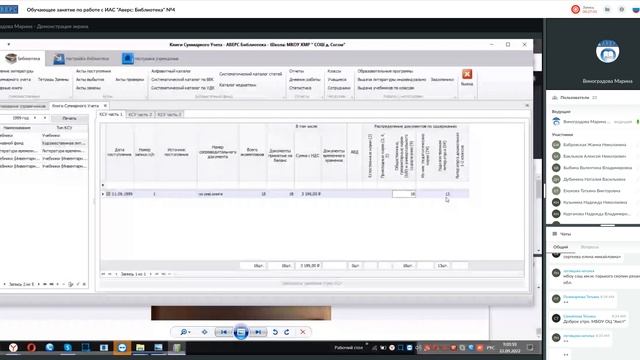Open the file explorer folder taskbar icon
The image size is (640, 360).
(140, 347)
